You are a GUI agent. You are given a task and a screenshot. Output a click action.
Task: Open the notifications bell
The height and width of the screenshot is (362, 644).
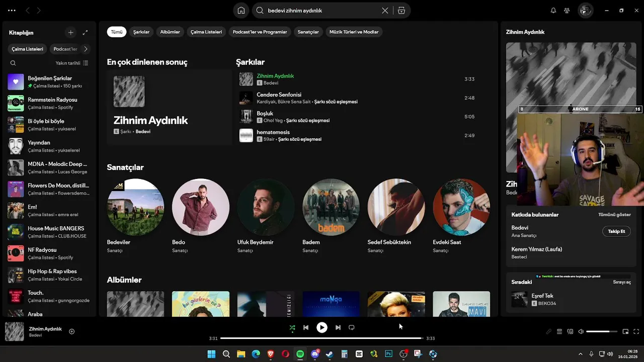pos(553,10)
